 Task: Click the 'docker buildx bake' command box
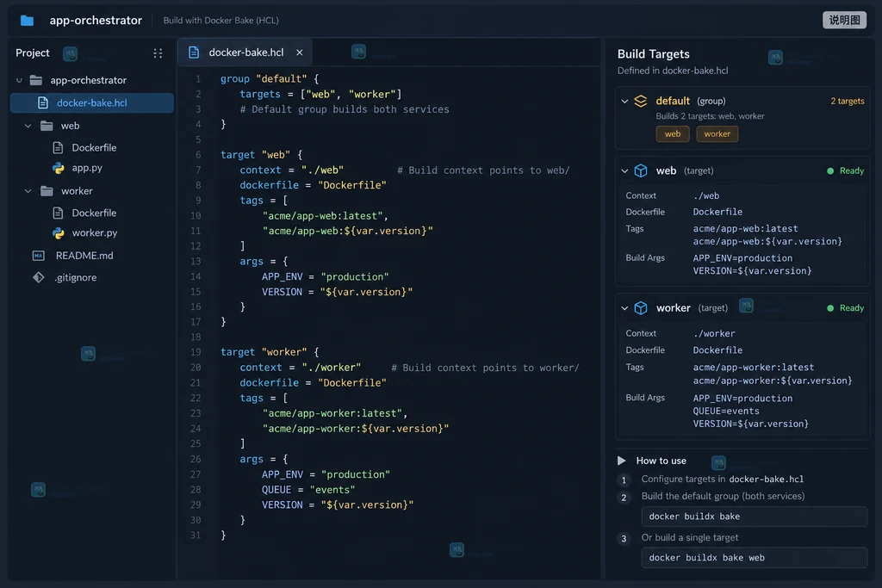[754, 517]
